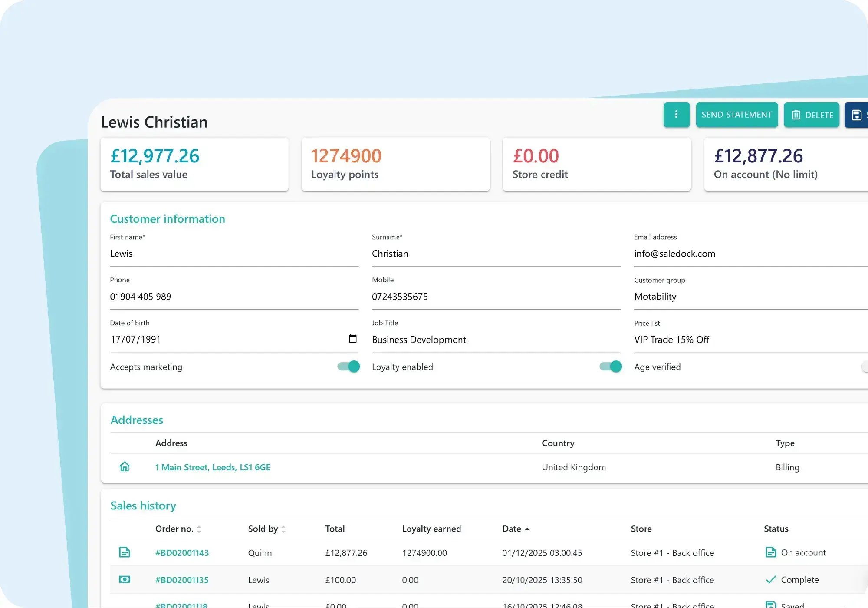Sort sales history by Sold by
This screenshot has width=868, height=608.
pyautogui.click(x=266, y=529)
